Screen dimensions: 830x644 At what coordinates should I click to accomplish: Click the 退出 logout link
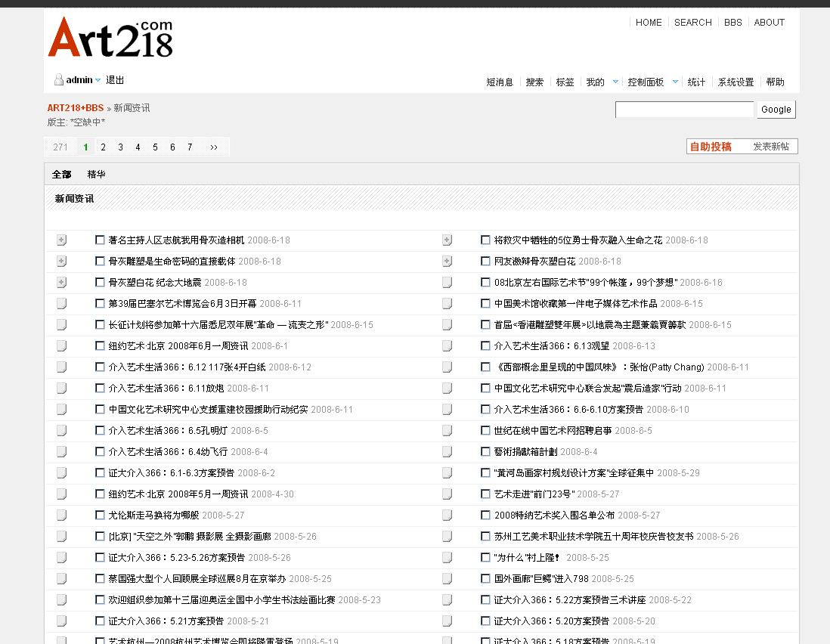tap(115, 80)
